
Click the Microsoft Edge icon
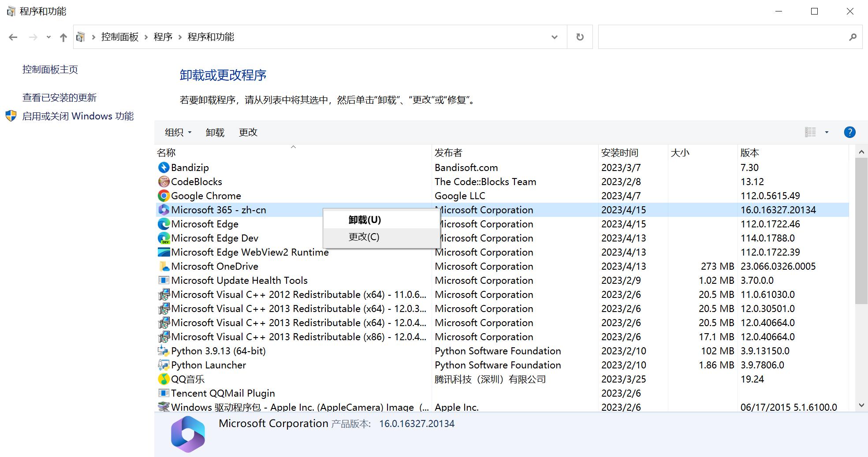[x=164, y=224]
